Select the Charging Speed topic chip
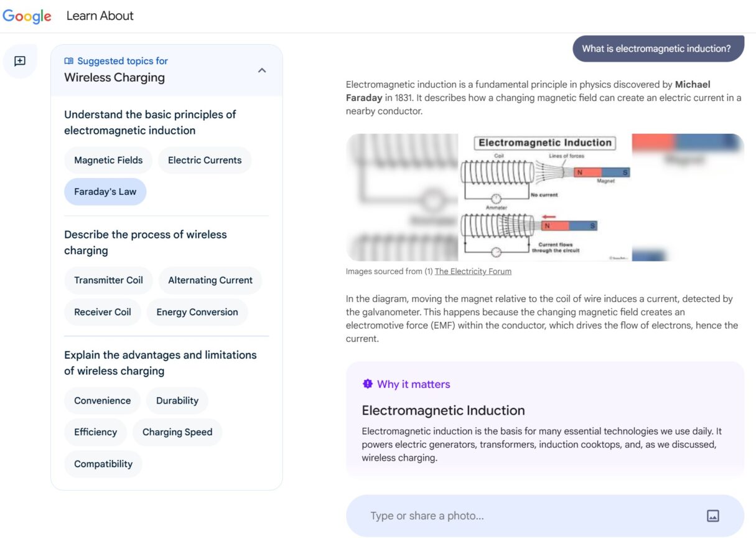 click(x=177, y=432)
